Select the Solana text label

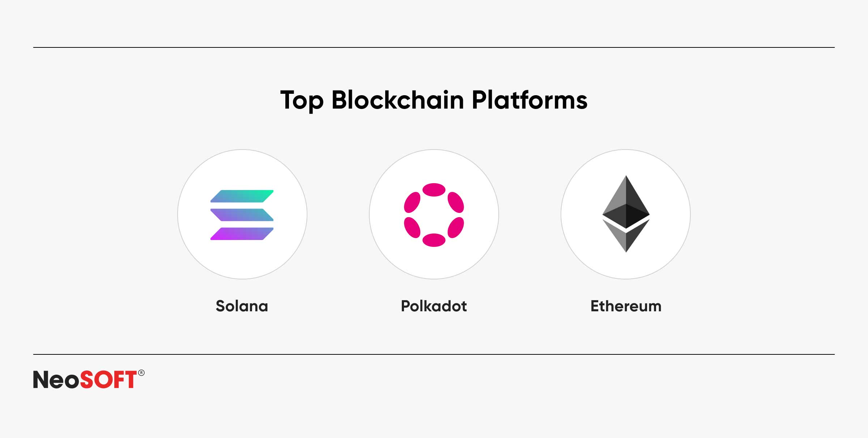(242, 306)
